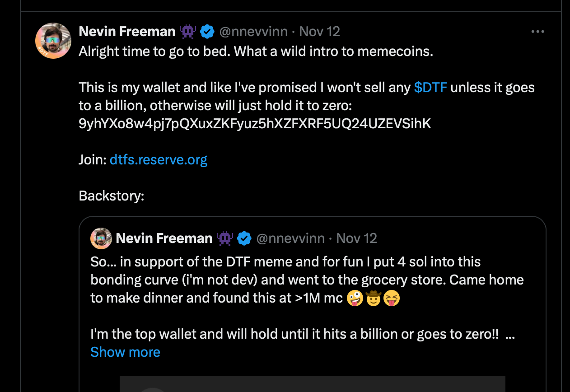Screen dimensions: 570x392
Task: Open the quoted tweet's Nov 12 timestamp
Action: (x=357, y=238)
